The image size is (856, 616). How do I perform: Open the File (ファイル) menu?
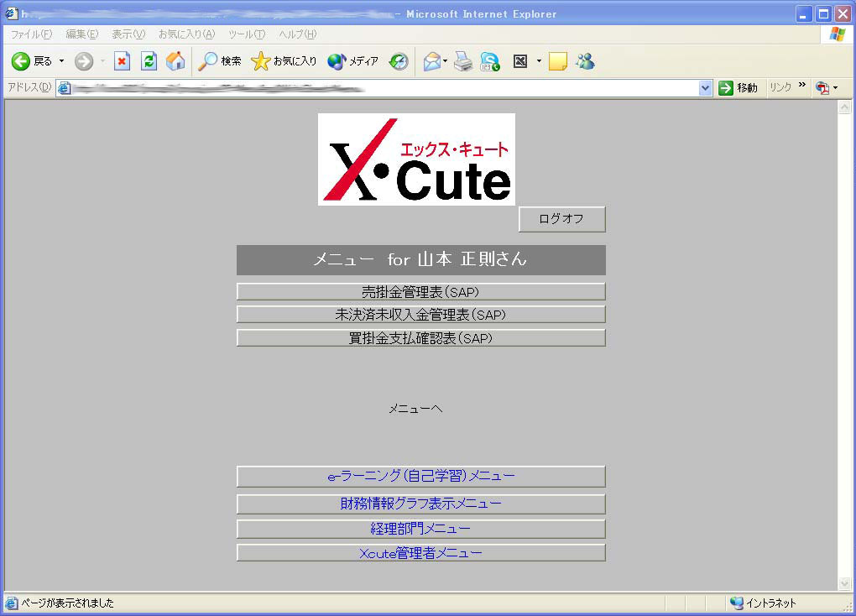[31, 34]
